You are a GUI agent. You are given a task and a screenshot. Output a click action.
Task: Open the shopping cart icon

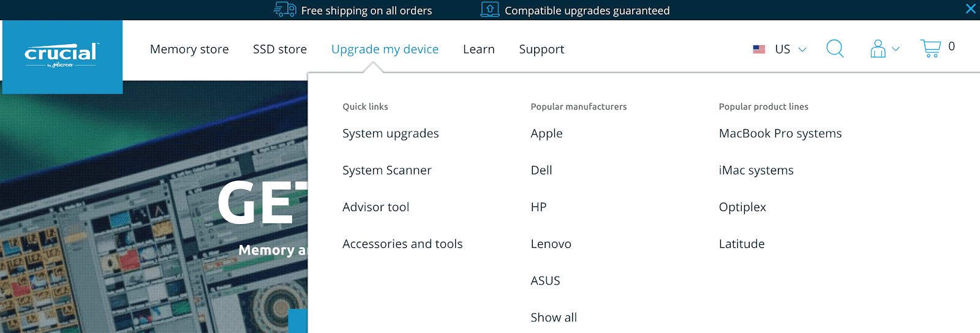[930, 48]
